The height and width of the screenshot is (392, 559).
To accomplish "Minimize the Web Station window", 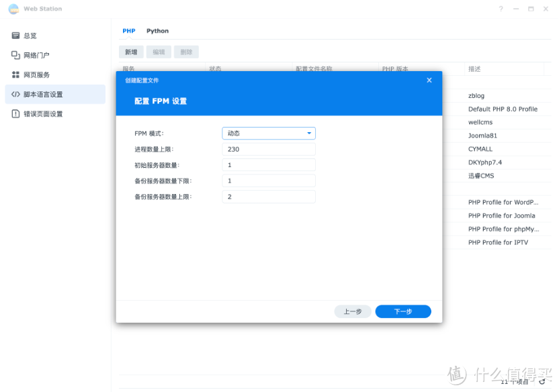I will point(516,9).
